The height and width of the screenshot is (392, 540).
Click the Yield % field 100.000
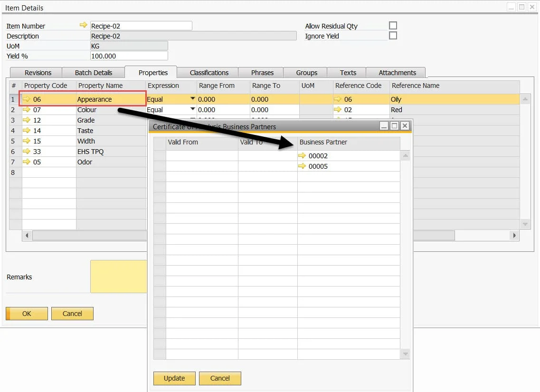[129, 56]
